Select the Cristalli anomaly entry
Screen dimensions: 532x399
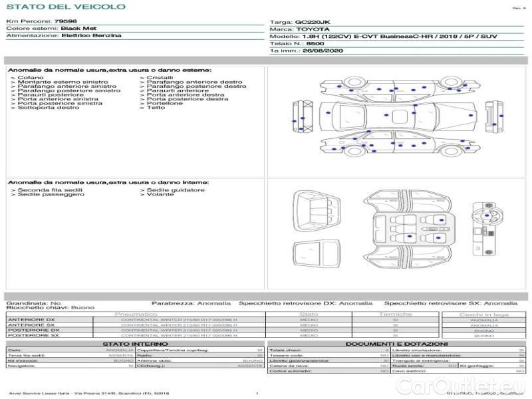[x=160, y=78]
